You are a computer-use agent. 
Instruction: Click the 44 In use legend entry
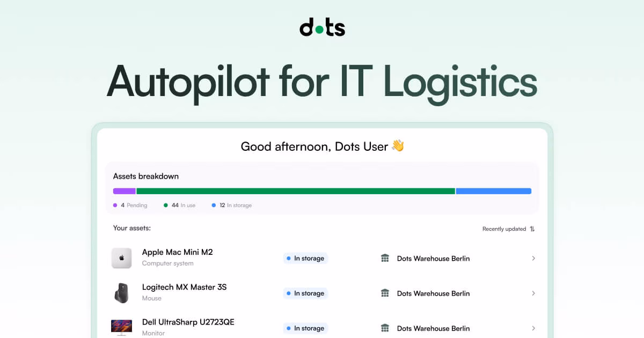(x=180, y=205)
